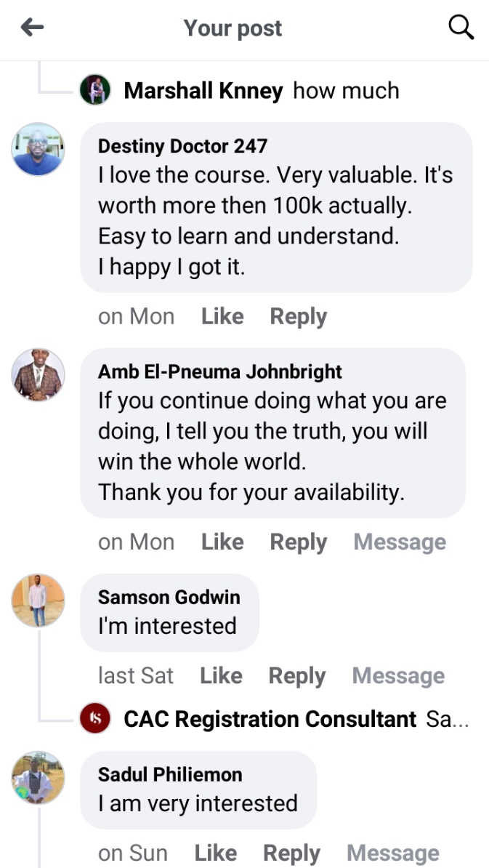The height and width of the screenshot is (868, 489).
Task: Like Destiny Doctor 247's comment
Action: [x=222, y=317]
